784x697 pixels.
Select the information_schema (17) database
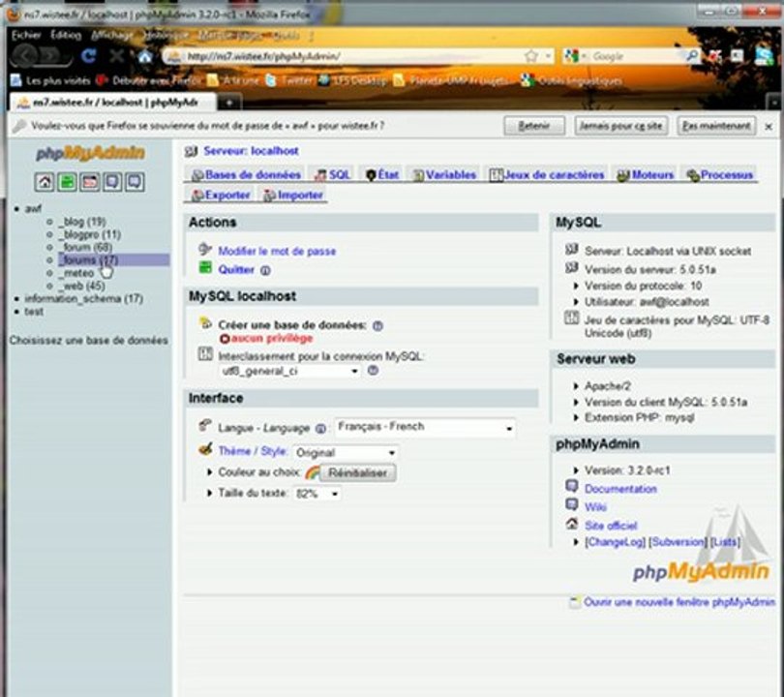point(83,298)
